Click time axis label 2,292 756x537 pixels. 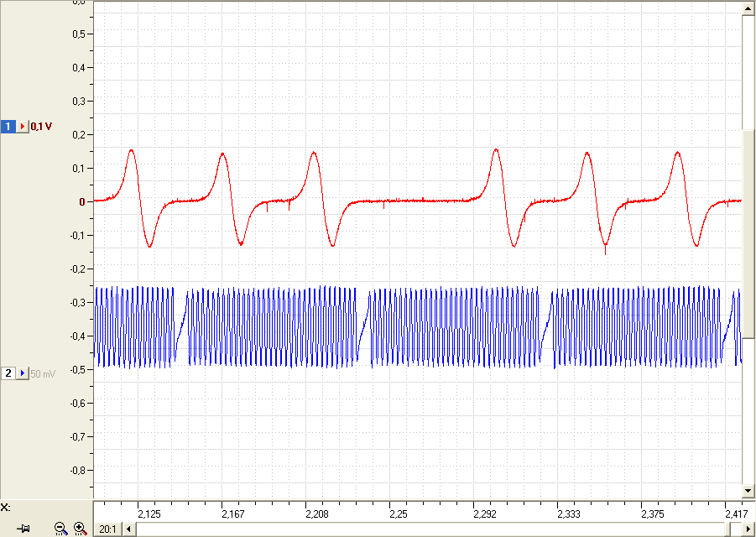(484, 514)
